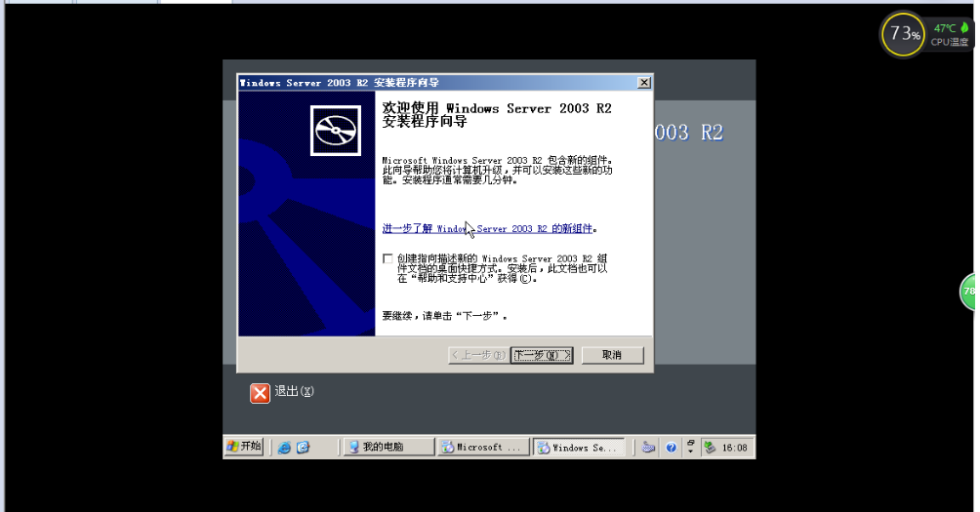Switch to 我的电脑 taskbar window
Viewport: 980px width, 512px height.
coord(388,447)
